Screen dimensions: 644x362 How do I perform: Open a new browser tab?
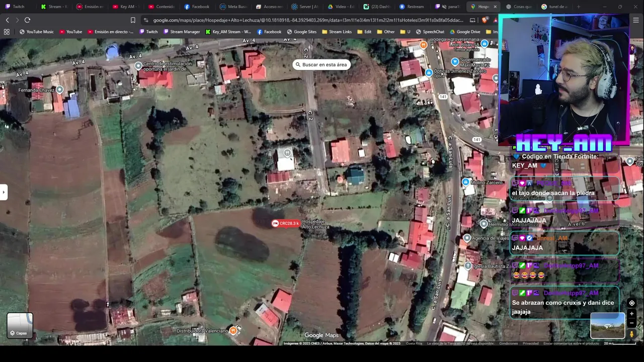click(x=579, y=7)
